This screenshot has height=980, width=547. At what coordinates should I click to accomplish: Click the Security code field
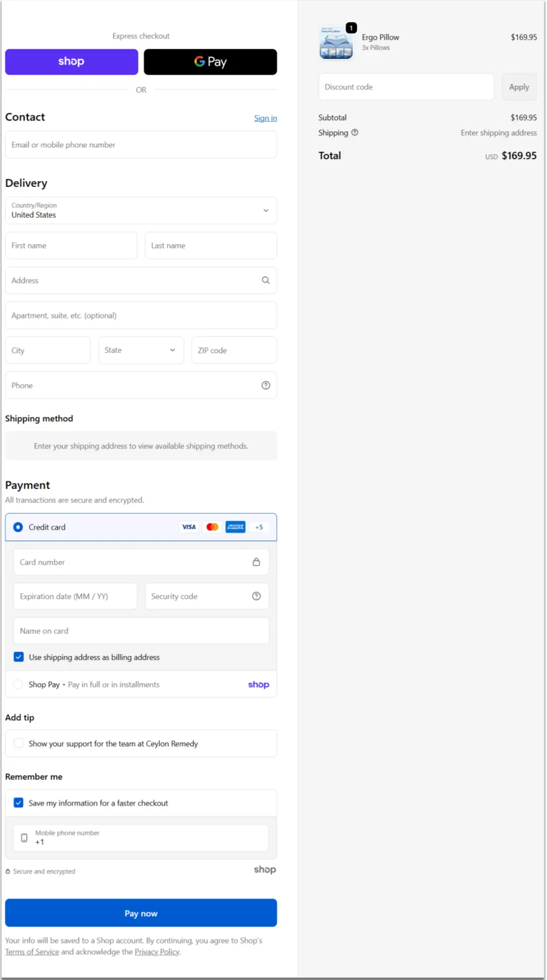point(207,596)
